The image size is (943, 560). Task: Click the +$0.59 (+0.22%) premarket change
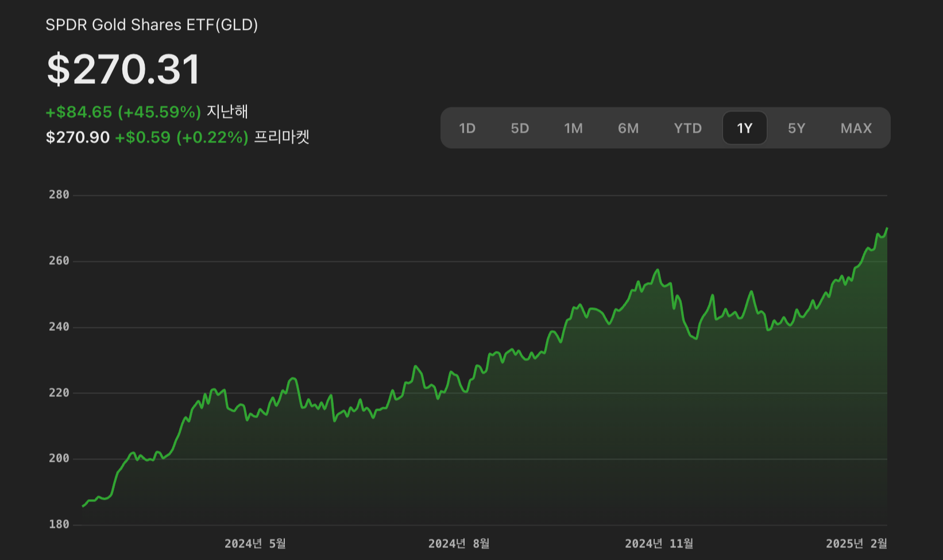point(181,137)
